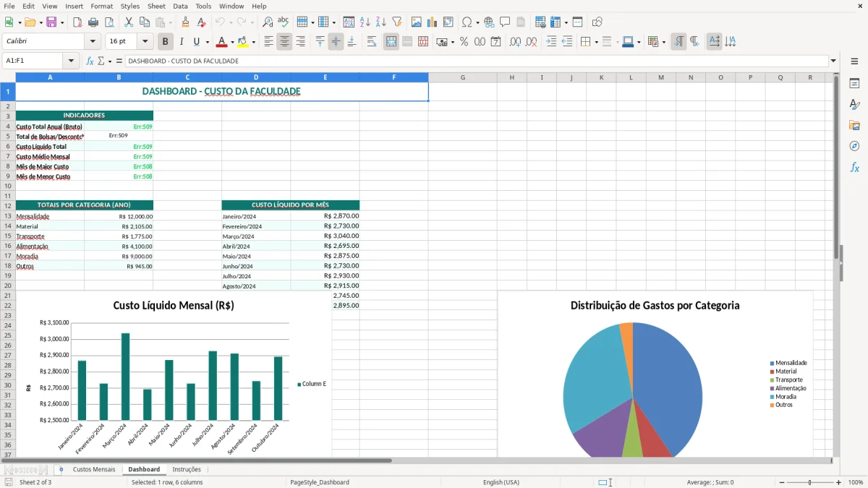This screenshot has height=488, width=868.
Task: Open the Font Size dropdown
Action: point(145,42)
